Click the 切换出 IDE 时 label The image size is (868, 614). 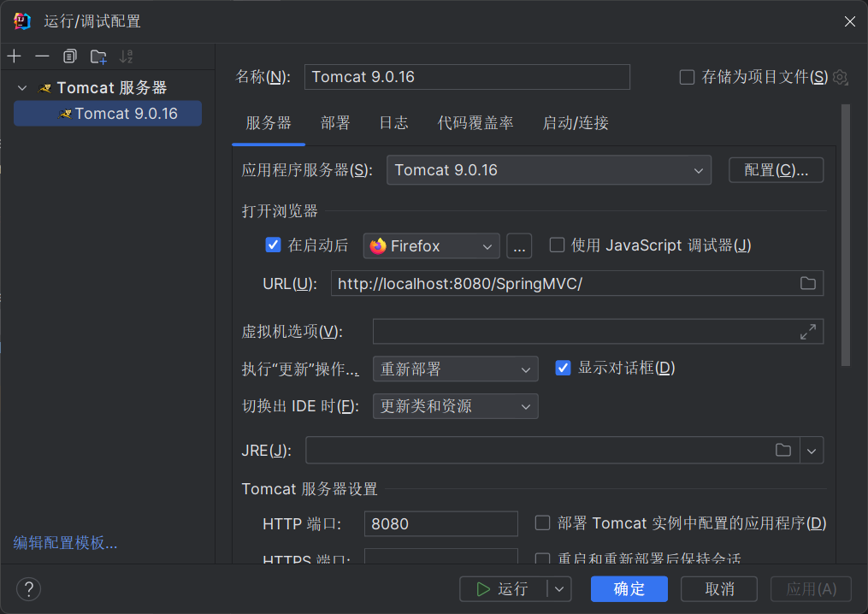[x=300, y=406]
